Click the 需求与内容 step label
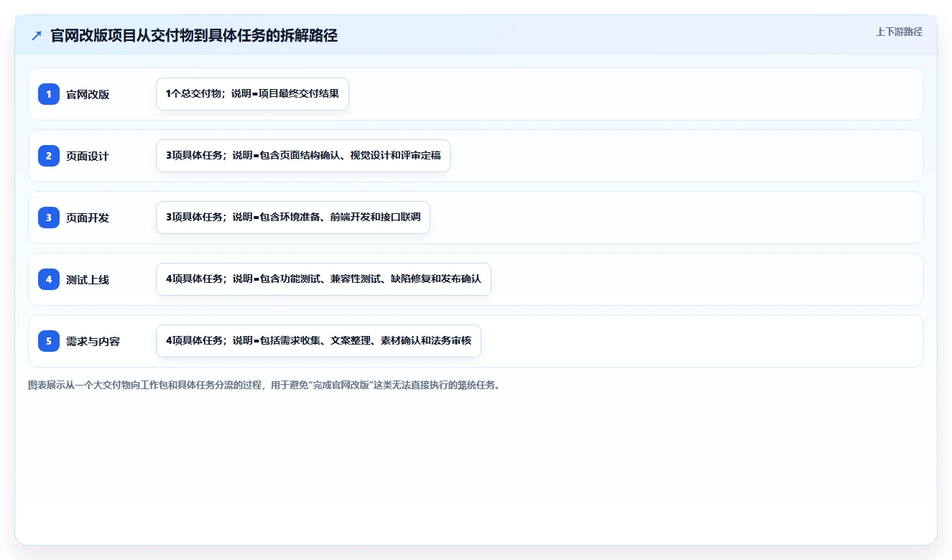The width and height of the screenshot is (952, 560). [x=93, y=342]
